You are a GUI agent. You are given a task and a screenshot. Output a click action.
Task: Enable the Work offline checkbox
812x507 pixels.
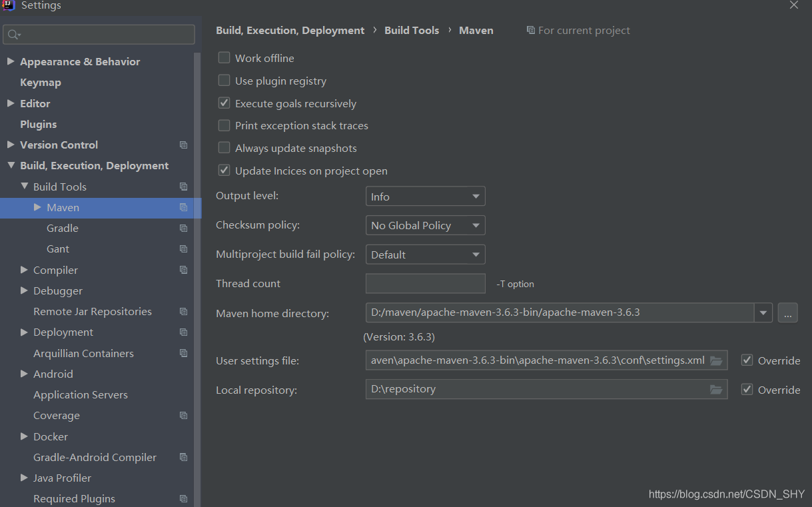pyautogui.click(x=224, y=58)
